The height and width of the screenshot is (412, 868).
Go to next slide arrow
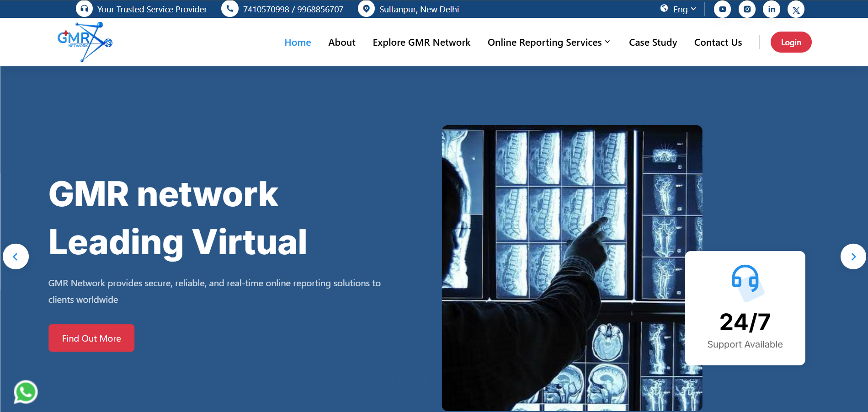click(x=853, y=257)
